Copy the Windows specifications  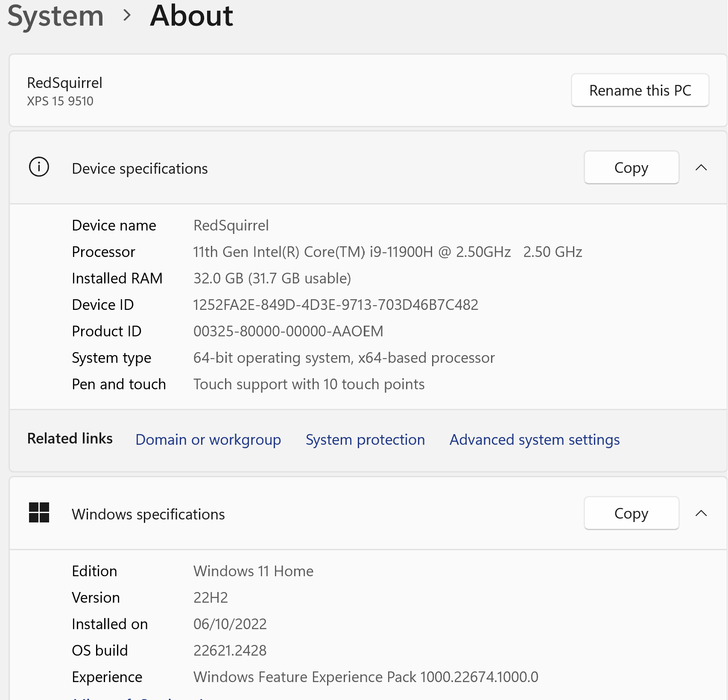[x=631, y=513]
